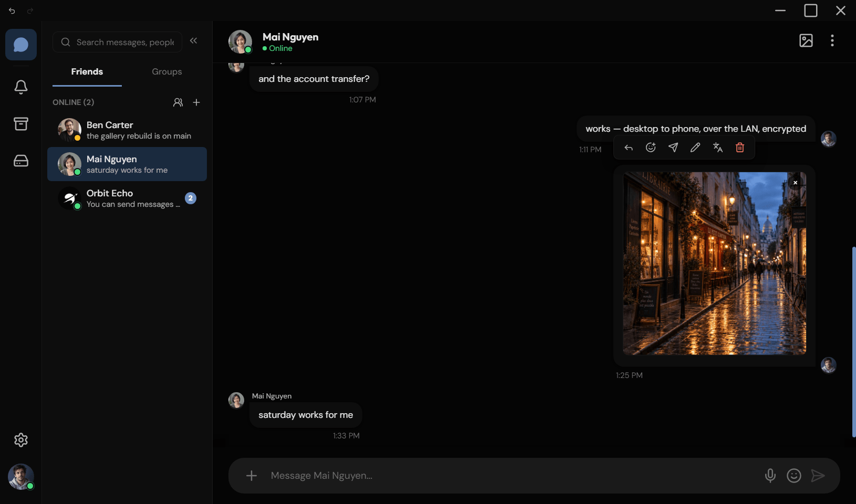Click the search messages field
The width and height of the screenshot is (856, 504).
pyautogui.click(x=117, y=42)
